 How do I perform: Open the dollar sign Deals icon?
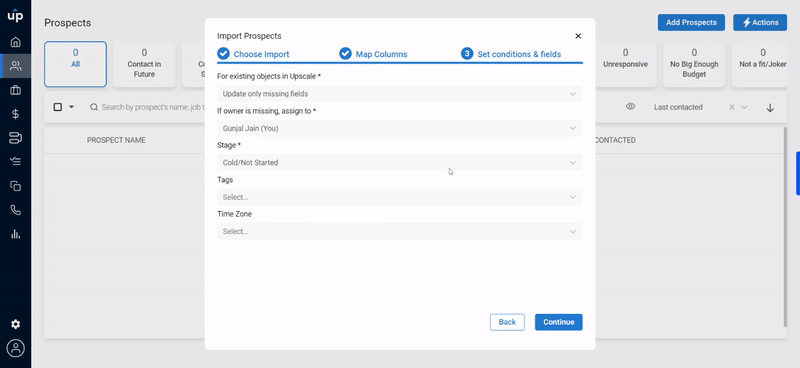15,114
